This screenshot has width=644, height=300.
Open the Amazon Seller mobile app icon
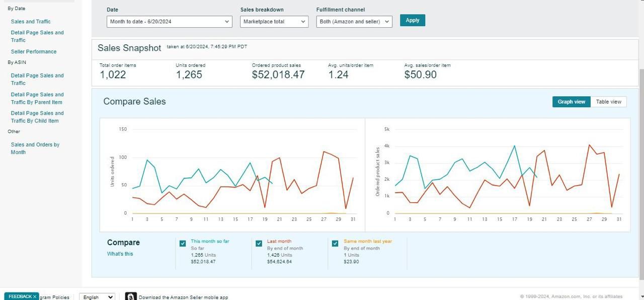click(x=131, y=296)
